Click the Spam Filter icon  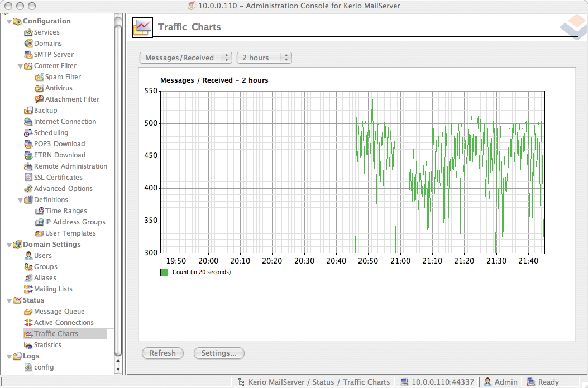point(40,77)
